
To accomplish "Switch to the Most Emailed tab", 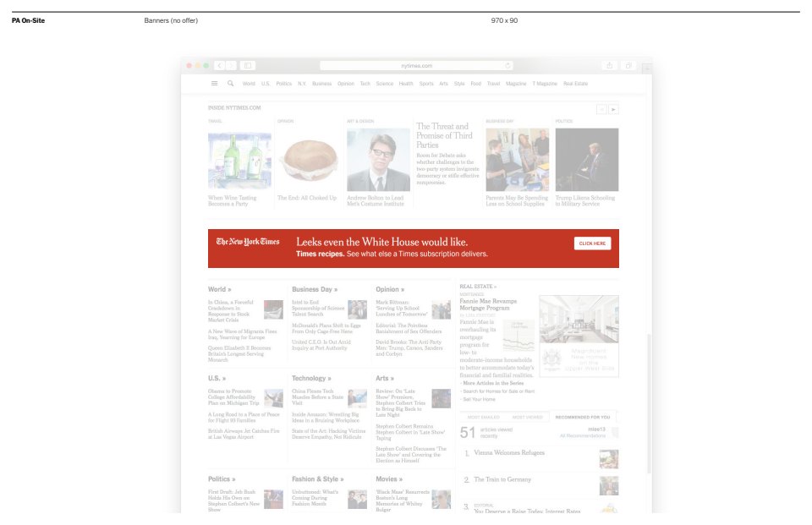I will (483, 418).
